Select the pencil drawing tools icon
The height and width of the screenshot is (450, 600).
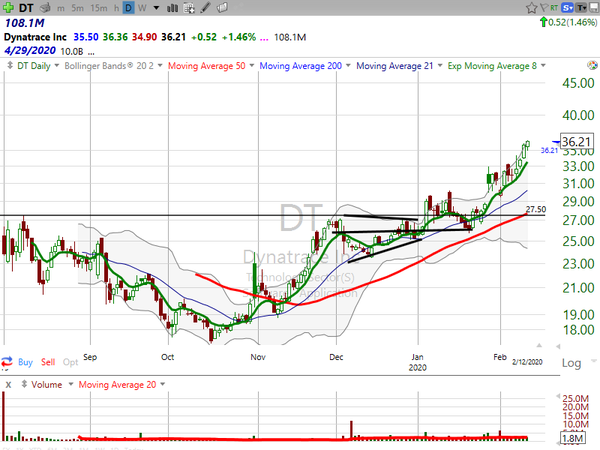[205, 7]
